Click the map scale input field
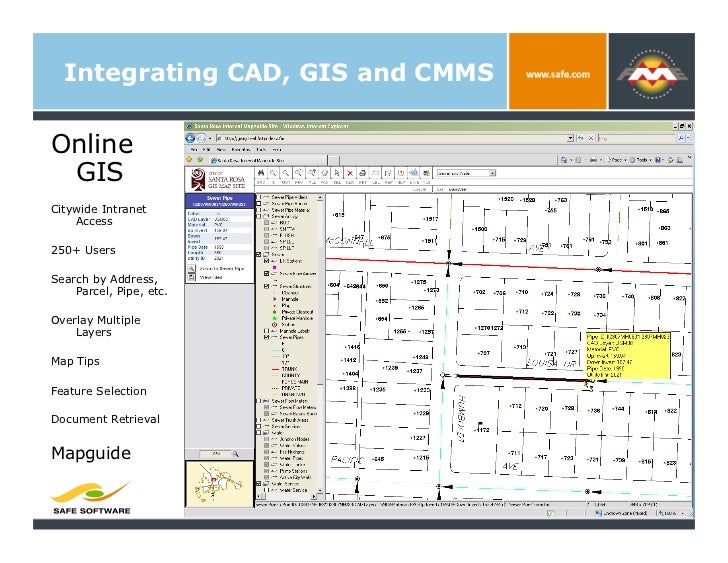Image resolution: width=728 pixels, height=563 pixels. (215, 453)
